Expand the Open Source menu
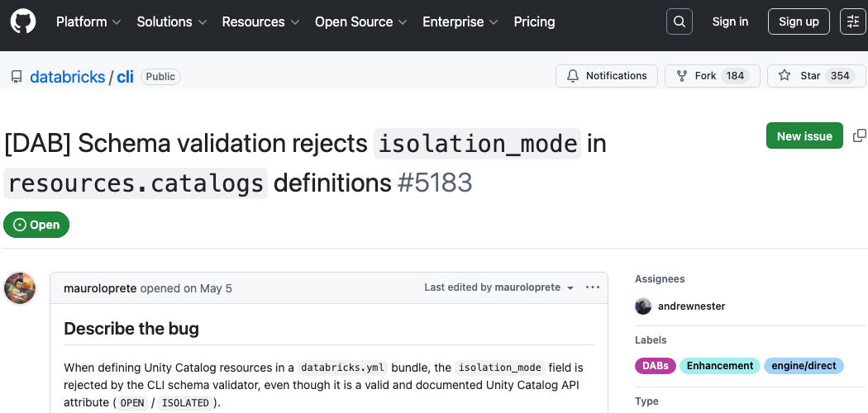The width and height of the screenshot is (868, 413). 361,21
